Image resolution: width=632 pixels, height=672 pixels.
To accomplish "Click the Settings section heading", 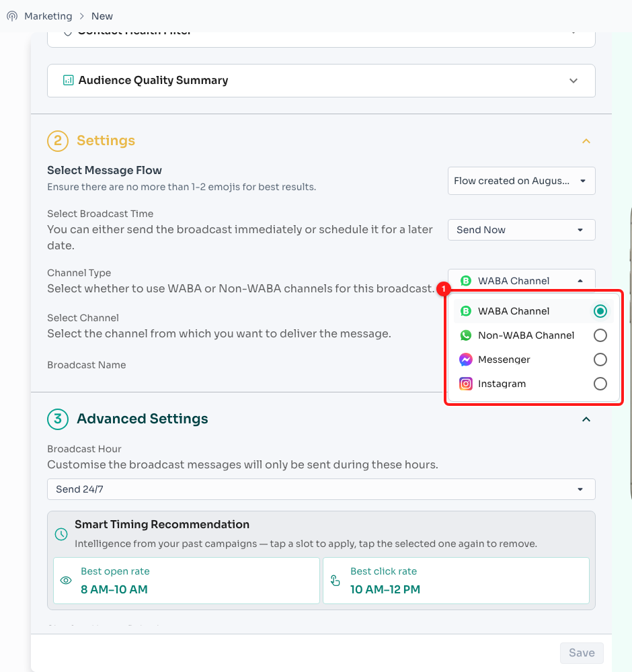I will tap(106, 140).
